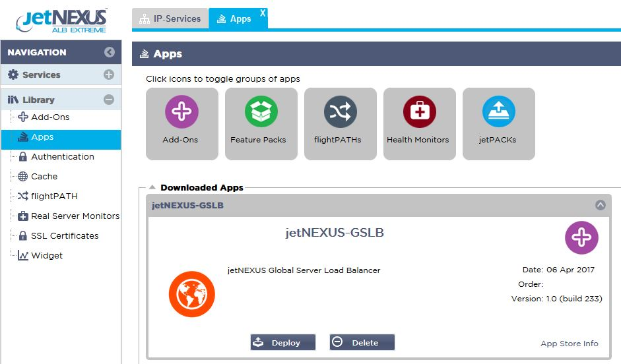Open Cache in the Library tree
The width and height of the screenshot is (621, 364).
[x=44, y=177]
